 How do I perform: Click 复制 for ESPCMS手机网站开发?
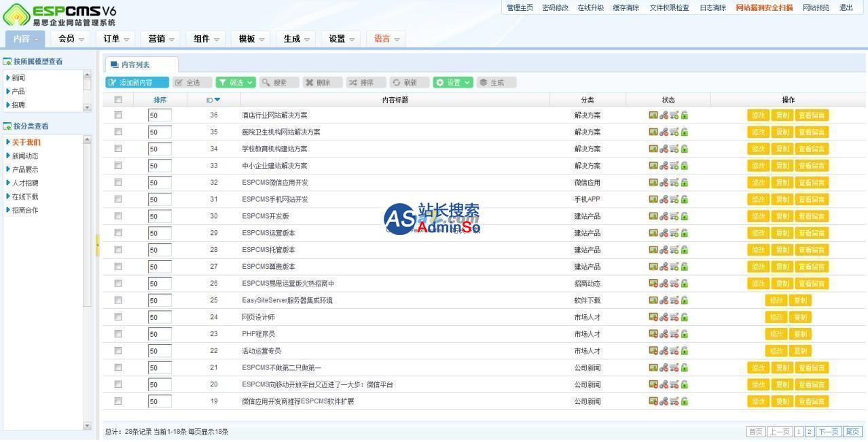(782, 199)
